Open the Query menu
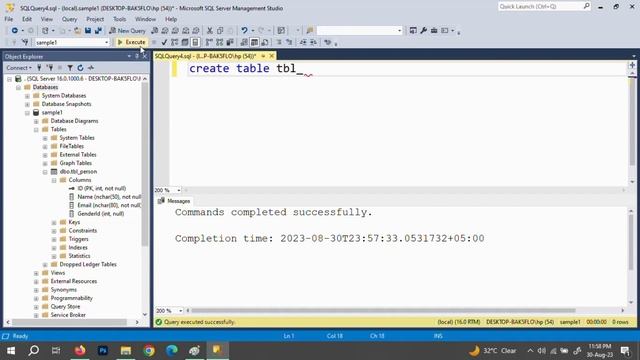 pos(69,19)
